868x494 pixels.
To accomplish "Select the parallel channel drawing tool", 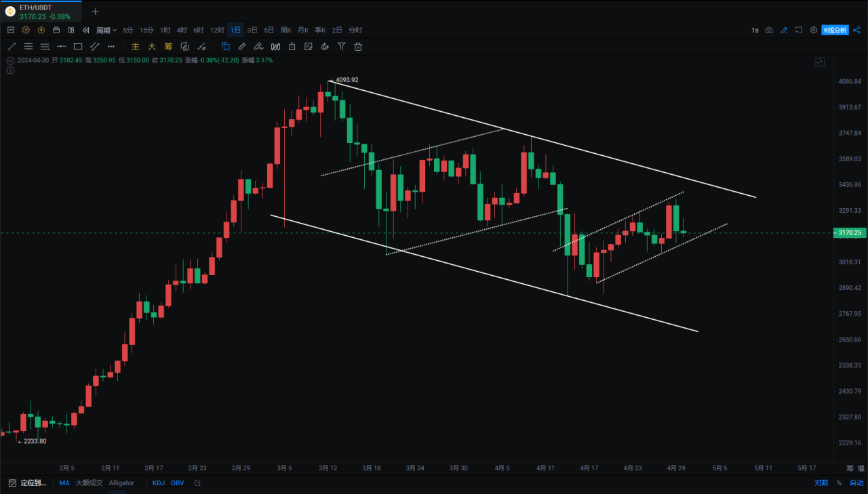I will coord(95,47).
